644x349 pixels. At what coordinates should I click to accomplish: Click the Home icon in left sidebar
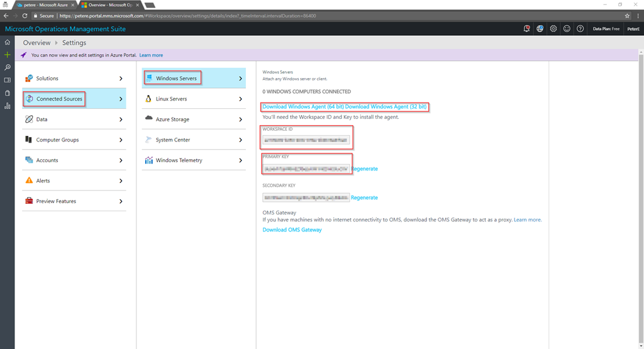pyautogui.click(x=7, y=42)
